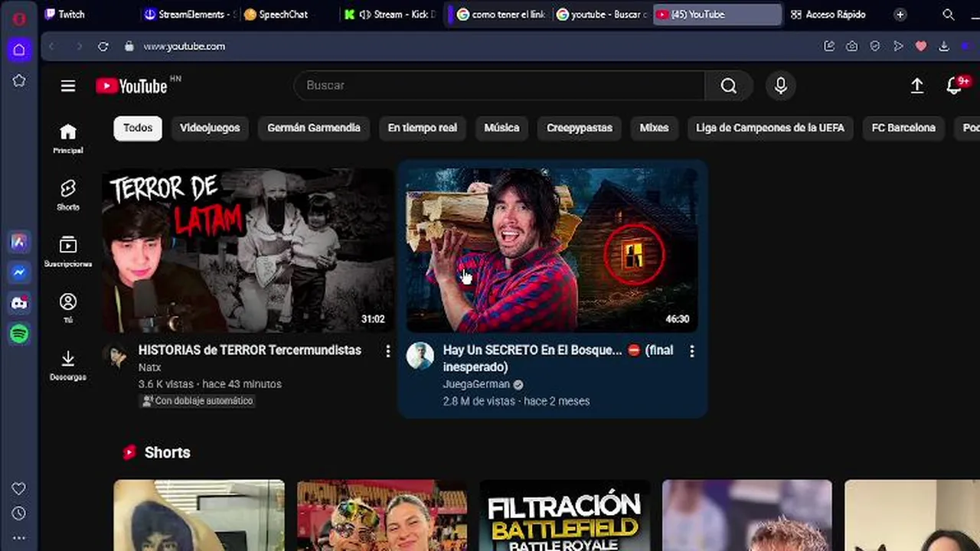980x551 pixels.
Task: Open options menu for HISTORIAS de TERROR video
Action: point(388,350)
